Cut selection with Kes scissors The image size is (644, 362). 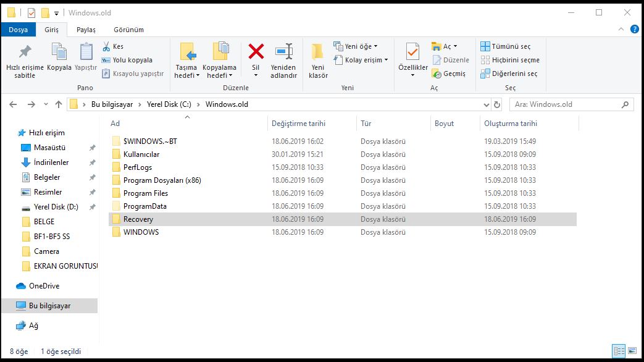(113, 46)
